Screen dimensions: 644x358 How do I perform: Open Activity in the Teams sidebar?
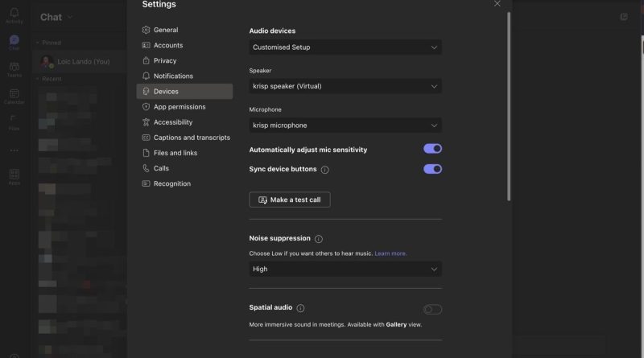click(x=14, y=16)
